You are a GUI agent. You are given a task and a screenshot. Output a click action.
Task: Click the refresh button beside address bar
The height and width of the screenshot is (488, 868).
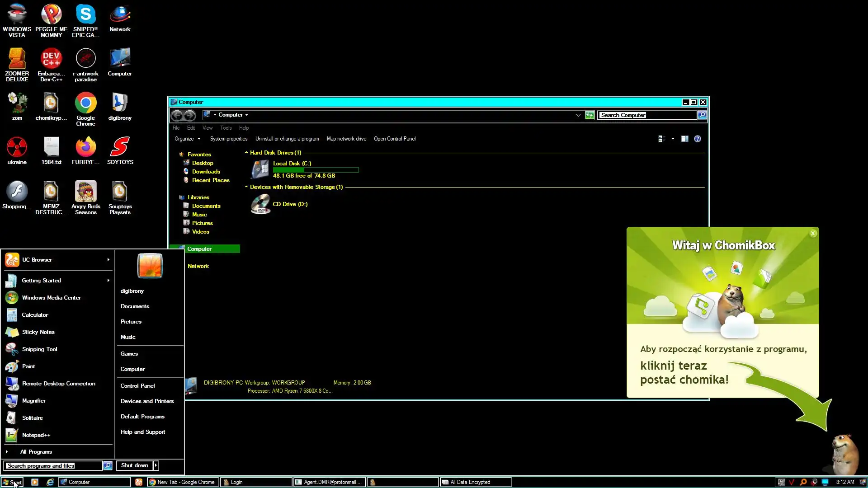(x=590, y=115)
